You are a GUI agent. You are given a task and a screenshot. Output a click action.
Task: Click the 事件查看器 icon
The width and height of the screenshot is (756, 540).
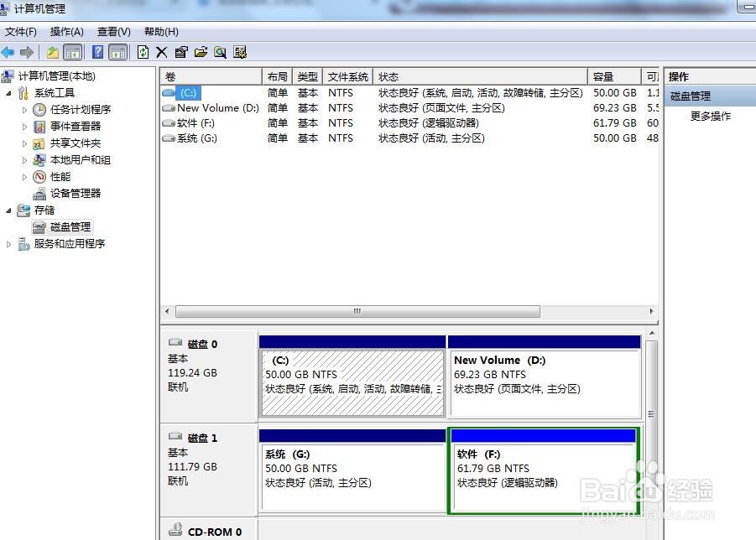coord(39,127)
